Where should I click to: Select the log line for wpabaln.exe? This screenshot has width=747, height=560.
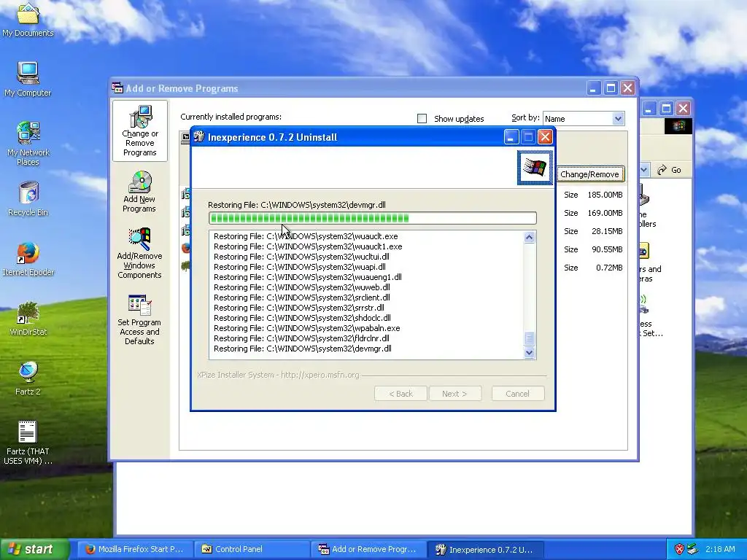[307, 329]
